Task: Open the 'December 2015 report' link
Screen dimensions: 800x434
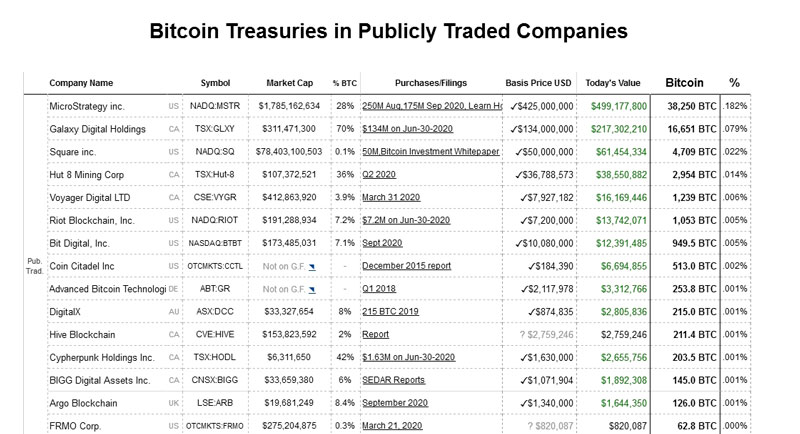Action: (406, 266)
